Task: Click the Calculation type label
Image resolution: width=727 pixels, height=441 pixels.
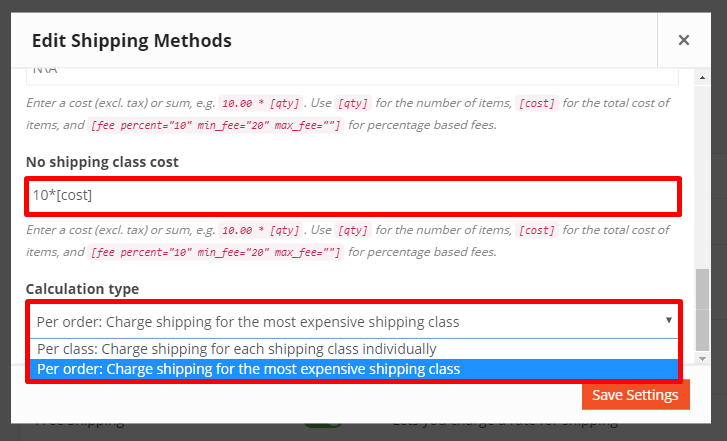Action: (x=82, y=289)
